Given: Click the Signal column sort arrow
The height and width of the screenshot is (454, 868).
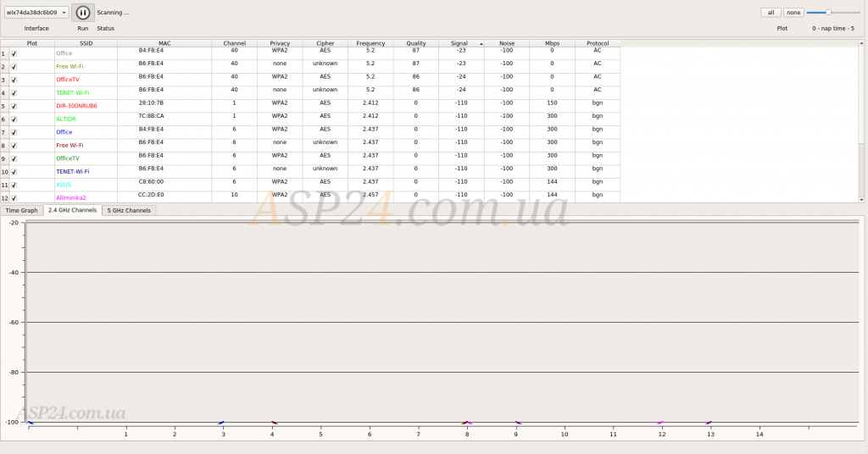Looking at the screenshot, I should (481, 43).
